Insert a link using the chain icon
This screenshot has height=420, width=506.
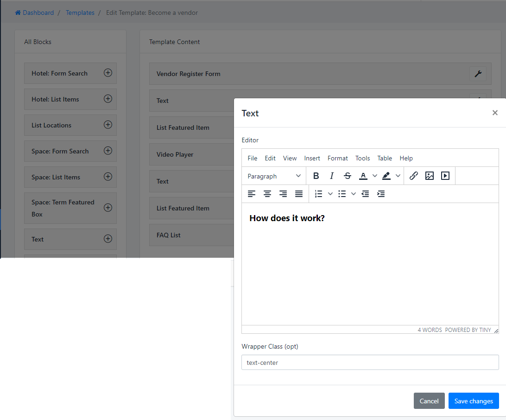point(414,176)
